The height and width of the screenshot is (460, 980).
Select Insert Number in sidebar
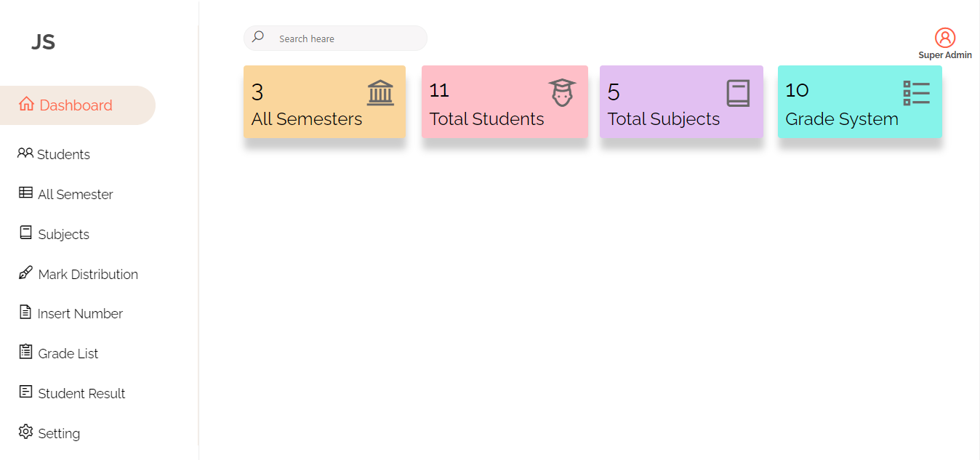[x=80, y=313]
